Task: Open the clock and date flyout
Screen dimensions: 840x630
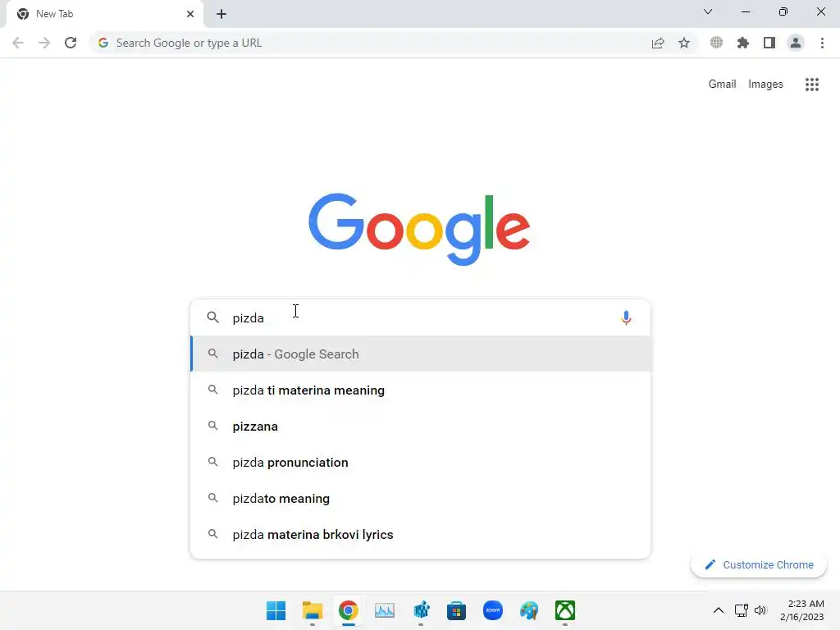Action: pyautogui.click(x=801, y=610)
